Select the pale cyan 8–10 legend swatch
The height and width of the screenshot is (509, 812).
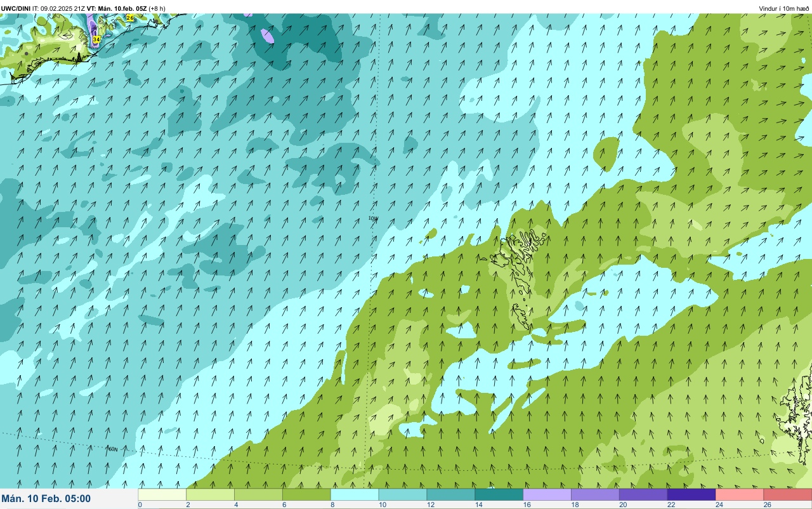(x=355, y=494)
